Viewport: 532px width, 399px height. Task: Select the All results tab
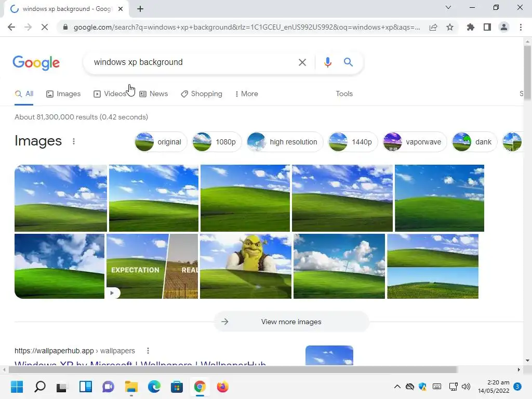pyautogui.click(x=24, y=94)
